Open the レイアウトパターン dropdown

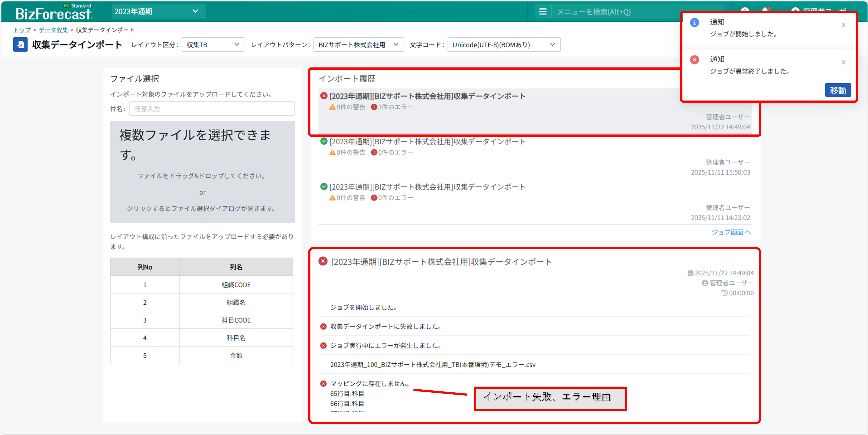[358, 45]
